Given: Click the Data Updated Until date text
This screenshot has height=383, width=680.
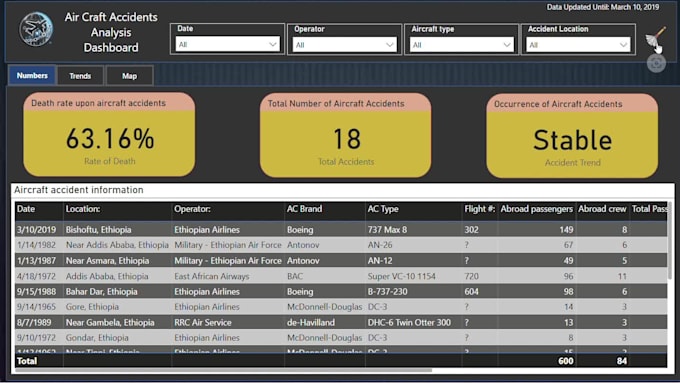Looking at the screenshot, I should [603, 7].
